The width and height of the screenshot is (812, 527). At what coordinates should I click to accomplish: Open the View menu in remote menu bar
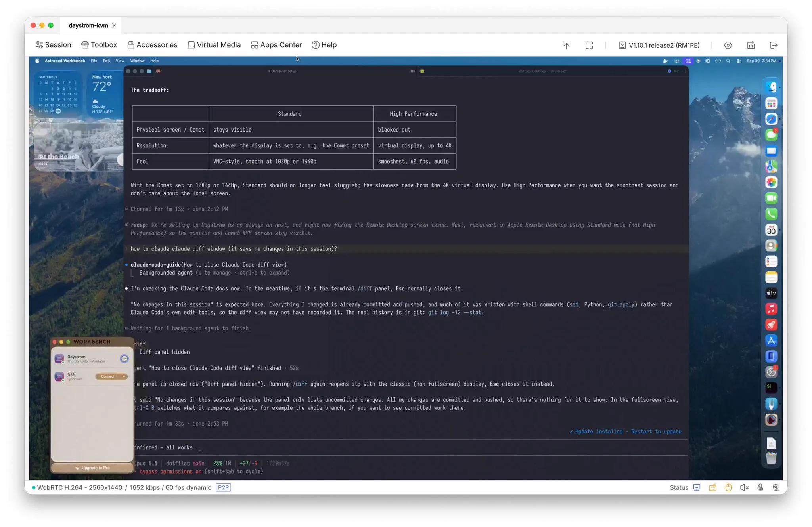(120, 61)
